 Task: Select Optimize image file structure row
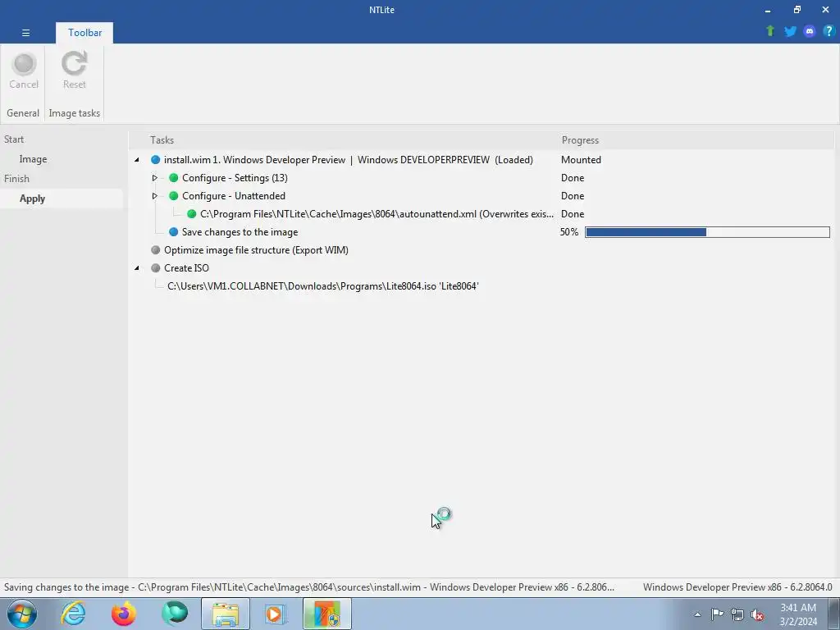point(256,250)
